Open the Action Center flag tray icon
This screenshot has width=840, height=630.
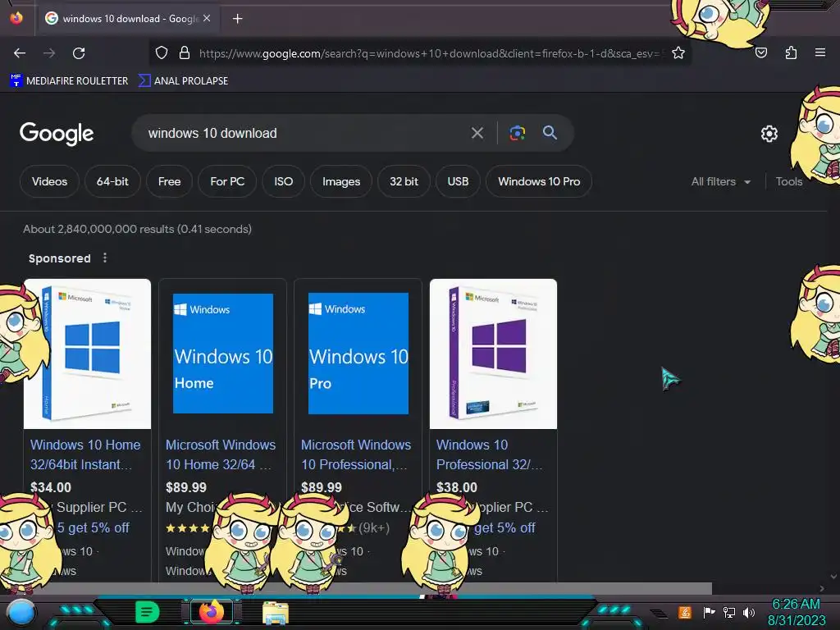[x=709, y=612]
